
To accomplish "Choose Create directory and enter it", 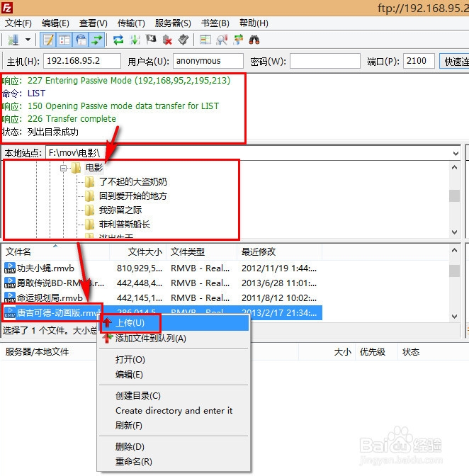I will [x=174, y=411].
